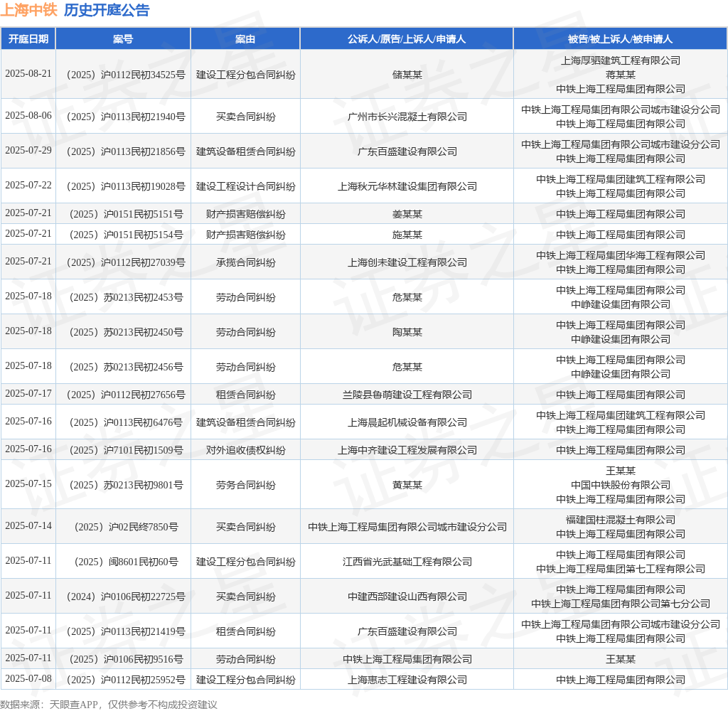Click the date 2025-07-08
728x711 pixels.
tap(28, 679)
